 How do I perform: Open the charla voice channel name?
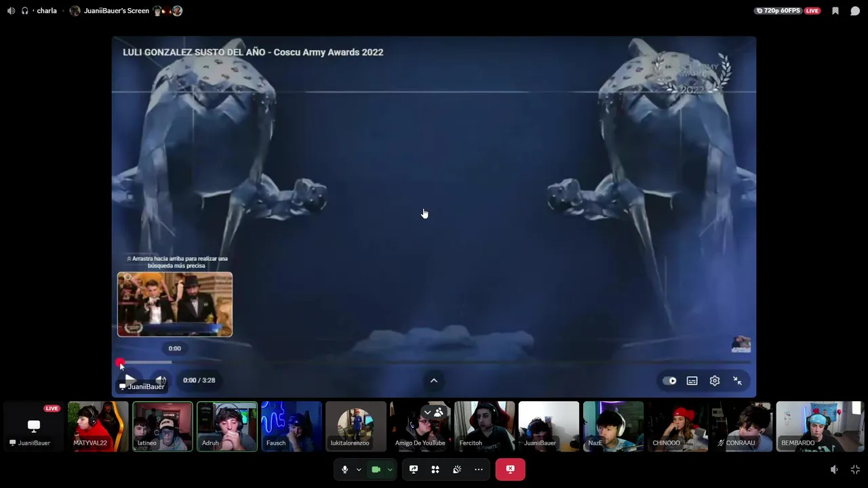[x=47, y=11]
